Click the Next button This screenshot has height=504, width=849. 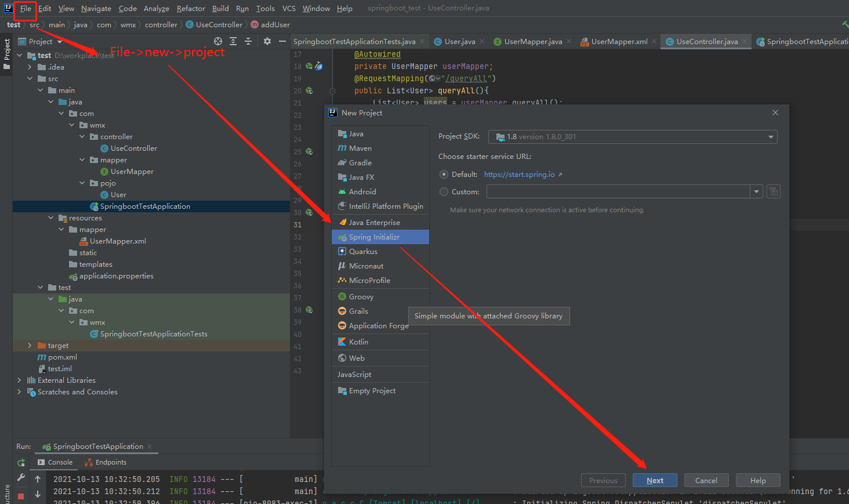[655, 480]
